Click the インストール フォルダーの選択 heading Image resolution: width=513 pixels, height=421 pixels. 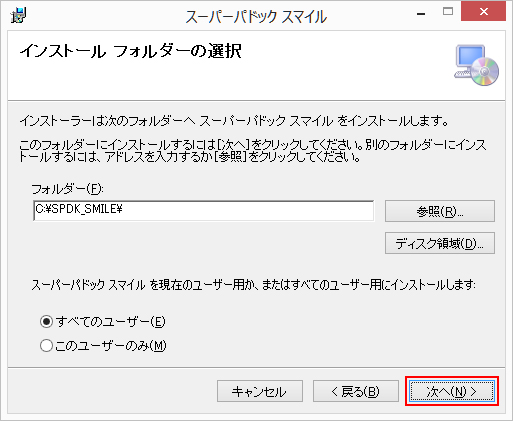(x=130, y=51)
